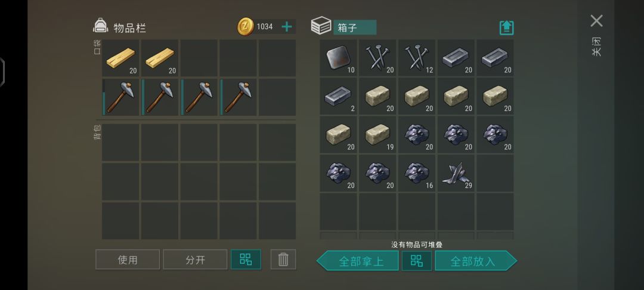Screen dimensions: 644x290
Task: Edit the 箱子 chest name field
Action: click(355, 27)
